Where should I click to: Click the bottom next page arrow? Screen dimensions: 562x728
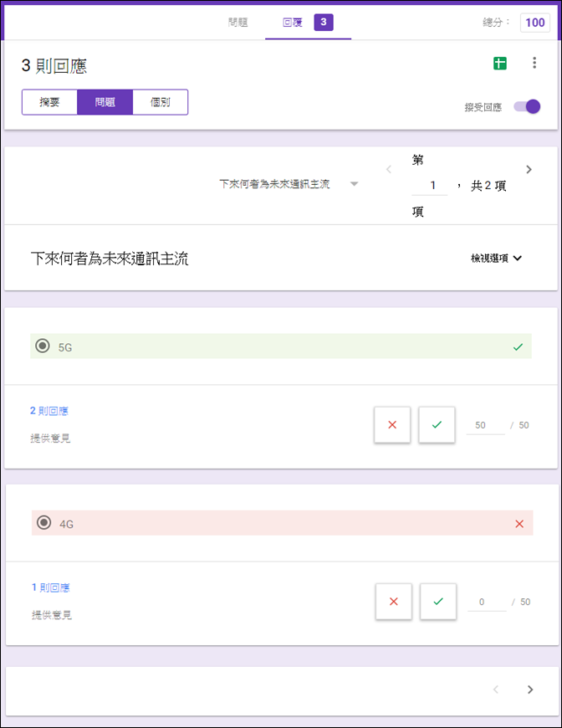tap(530, 690)
